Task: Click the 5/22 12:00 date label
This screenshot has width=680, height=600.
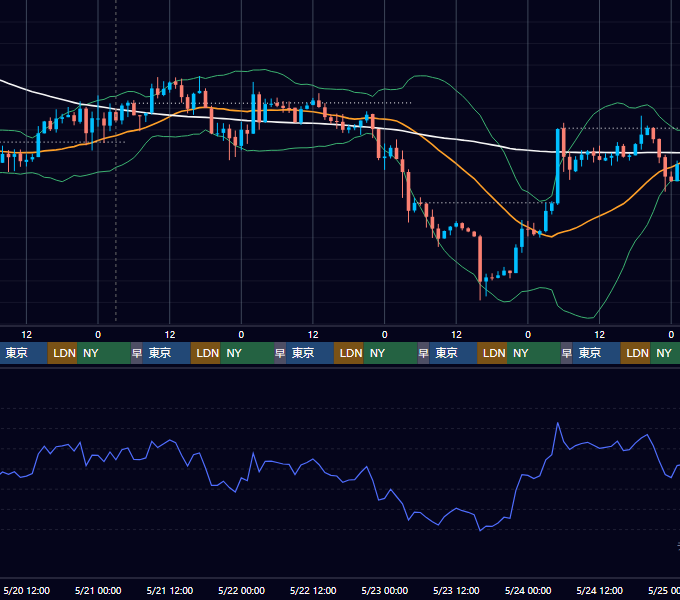Action: 313,590
